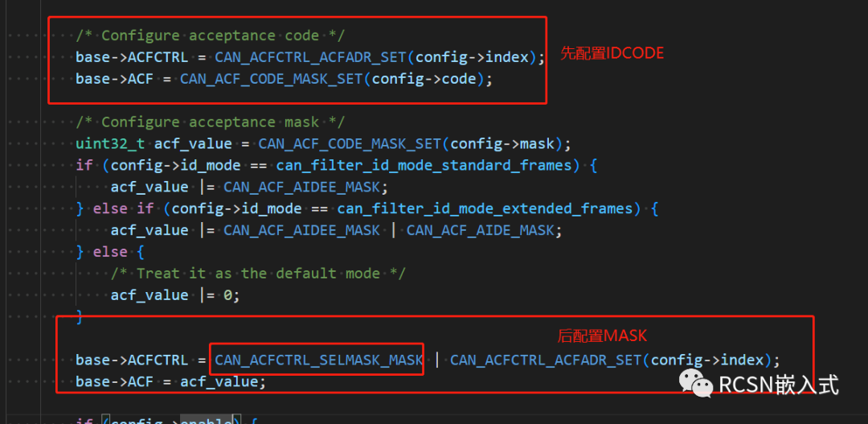Click the 后配置MASK red annotation label
Viewport: 868px width, 424px height.
(602, 335)
